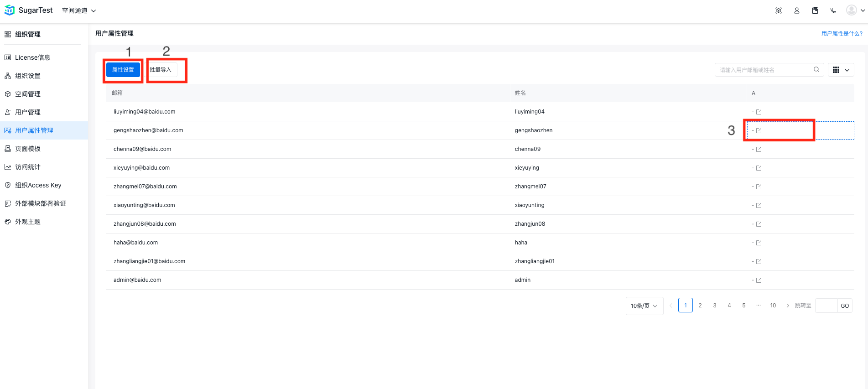The height and width of the screenshot is (389, 868).
Task: Go to page 5
Action: pos(744,306)
